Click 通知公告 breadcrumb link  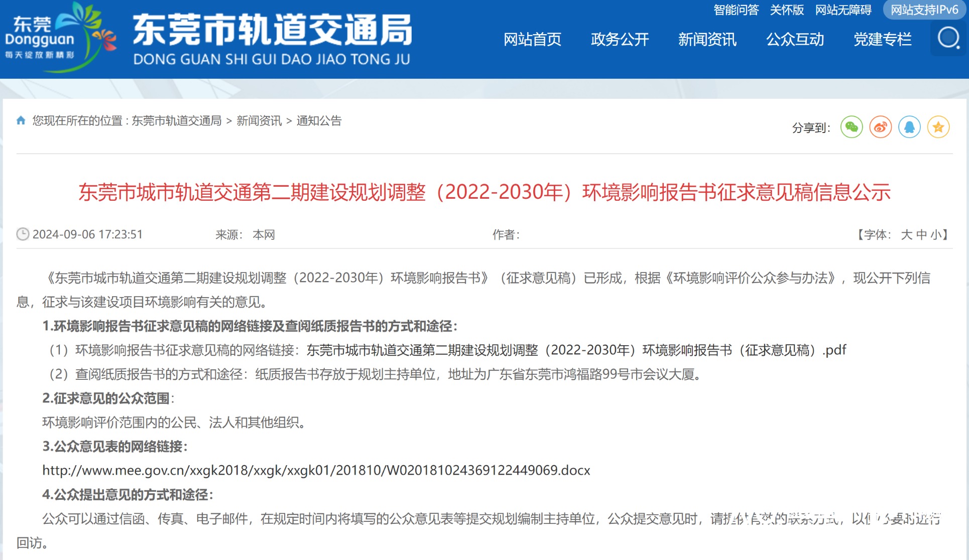tap(319, 120)
